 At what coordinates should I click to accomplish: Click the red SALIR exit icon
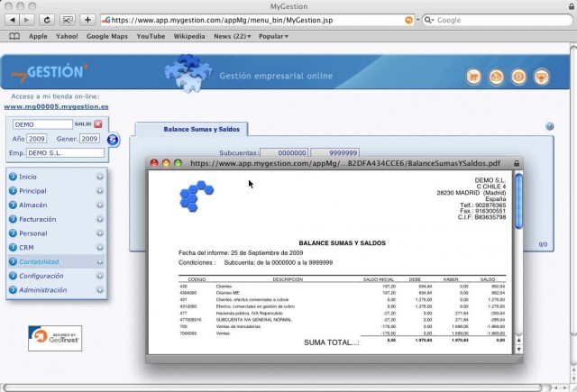(x=98, y=124)
